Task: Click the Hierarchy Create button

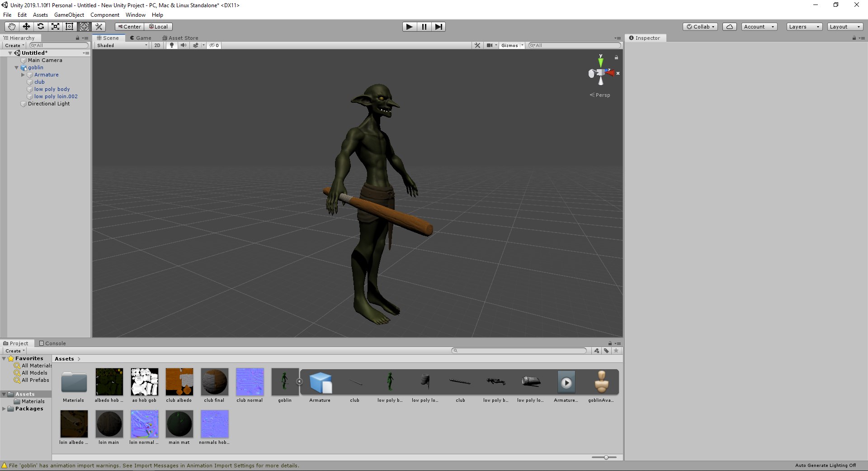Action: point(14,45)
